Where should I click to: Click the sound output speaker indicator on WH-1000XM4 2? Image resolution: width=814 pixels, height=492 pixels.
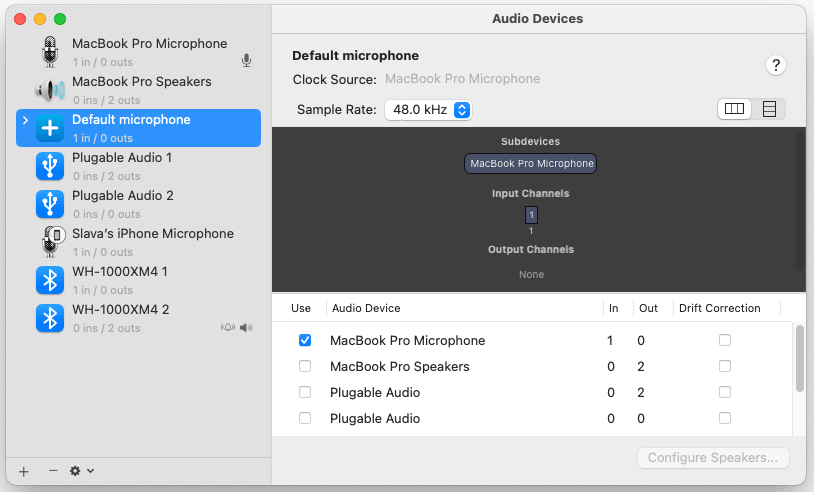246,327
